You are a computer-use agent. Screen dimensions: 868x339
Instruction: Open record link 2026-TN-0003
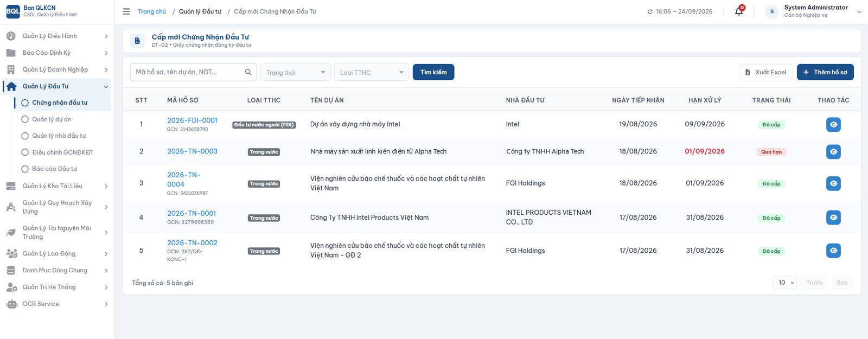point(192,151)
